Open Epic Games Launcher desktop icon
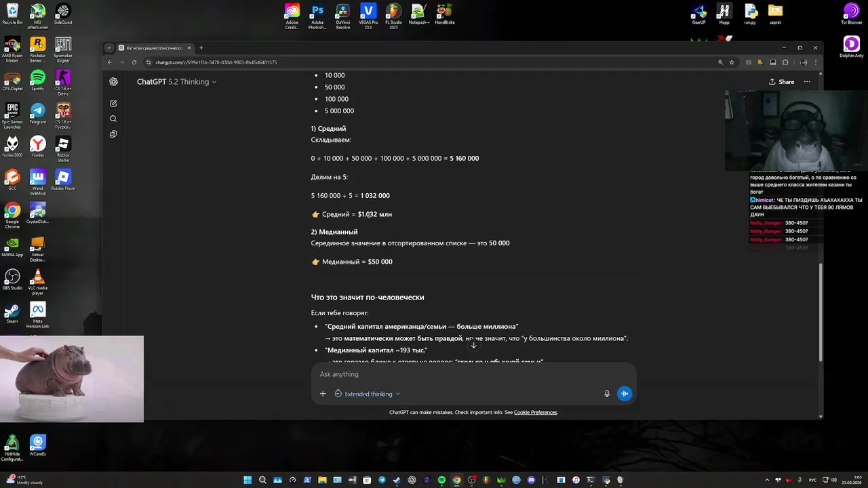This screenshot has height=488, width=868. click(x=12, y=115)
